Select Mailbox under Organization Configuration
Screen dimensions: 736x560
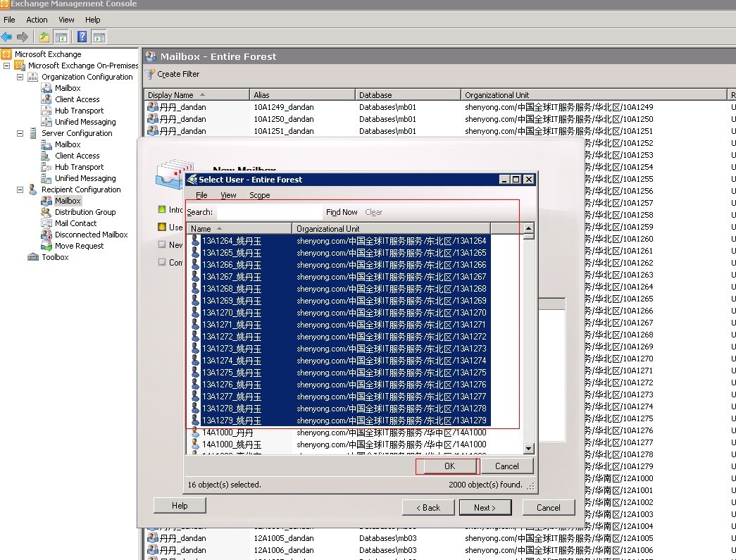tap(68, 88)
